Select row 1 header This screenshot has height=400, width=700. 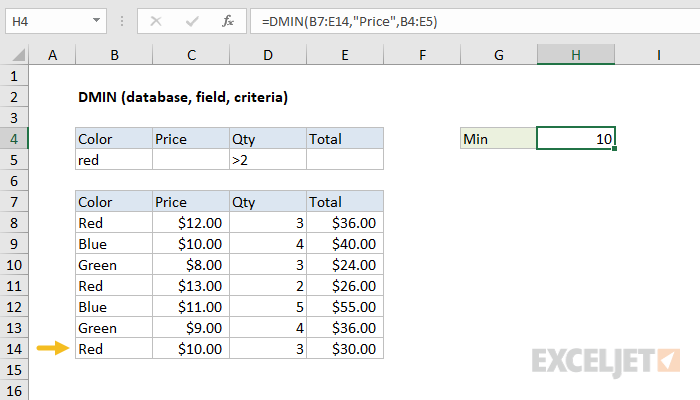pos(14,76)
